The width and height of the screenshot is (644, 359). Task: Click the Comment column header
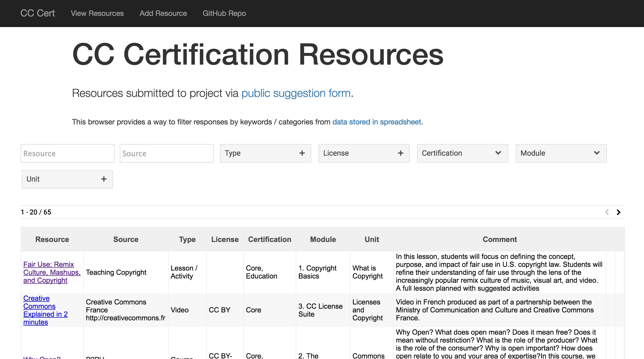click(500, 239)
